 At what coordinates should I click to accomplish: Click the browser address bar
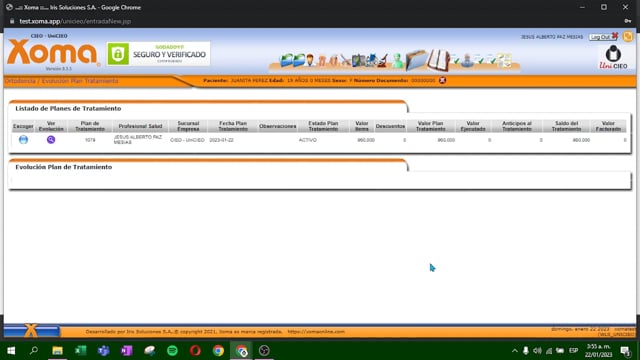(x=318, y=21)
